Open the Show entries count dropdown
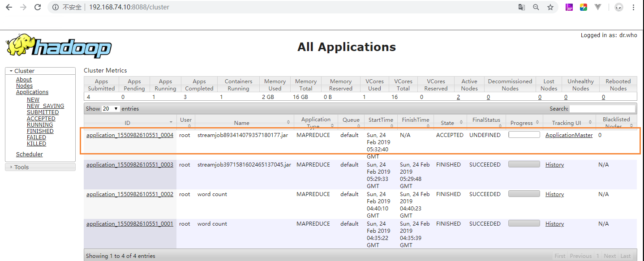The width and height of the screenshot is (644, 261). 111,109
